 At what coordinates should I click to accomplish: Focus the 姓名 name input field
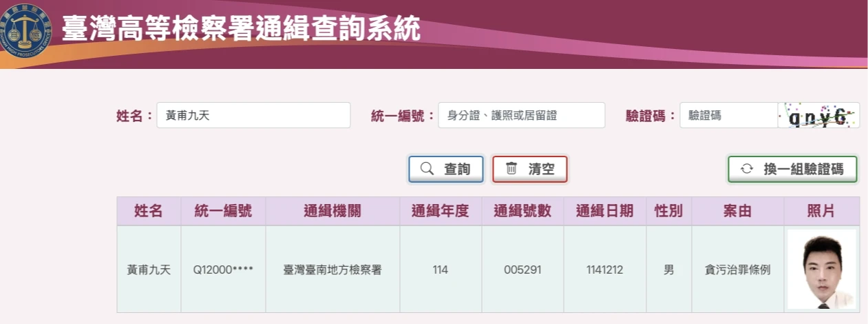pos(253,116)
